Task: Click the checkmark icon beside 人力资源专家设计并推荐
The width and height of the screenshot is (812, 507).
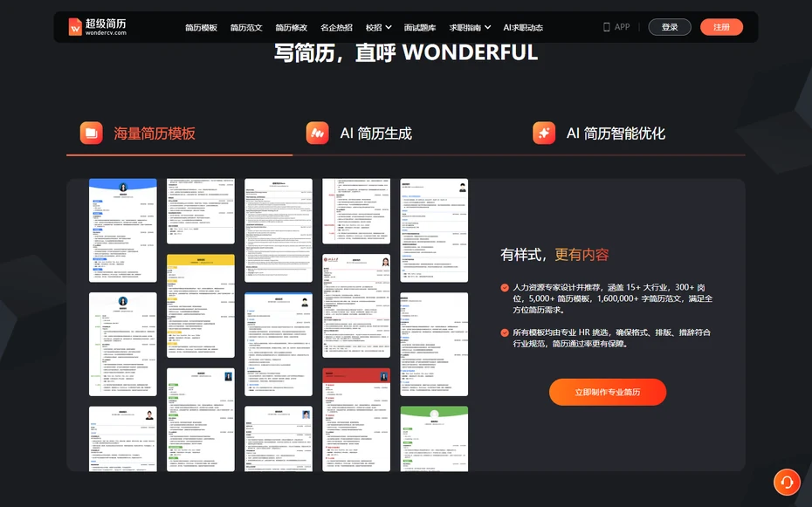Action: [505, 288]
